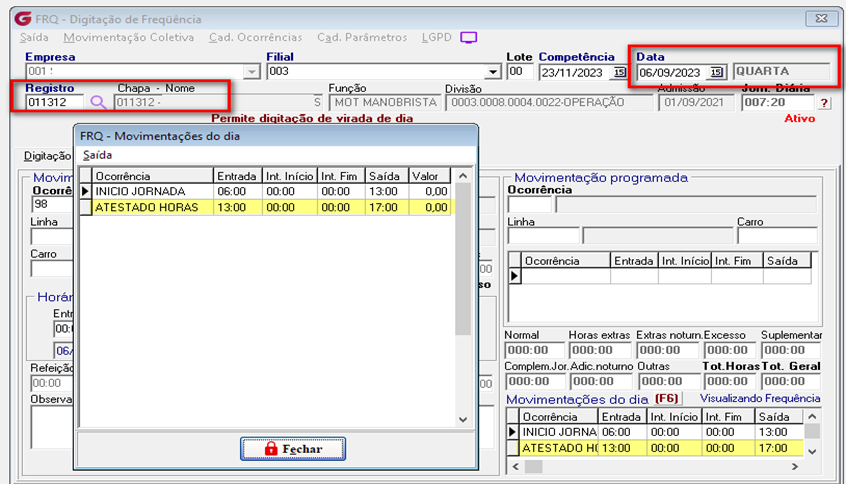Click Ocorrência code field in Movimentação programada

[x=529, y=204]
